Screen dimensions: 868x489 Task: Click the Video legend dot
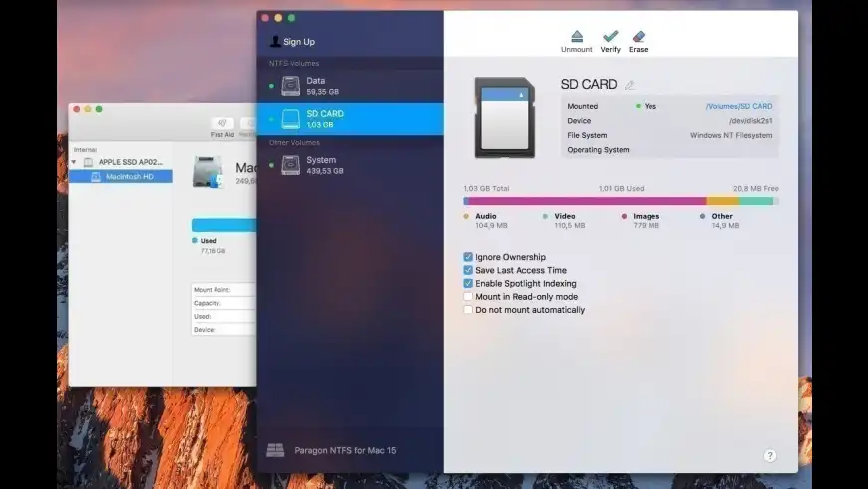click(546, 216)
